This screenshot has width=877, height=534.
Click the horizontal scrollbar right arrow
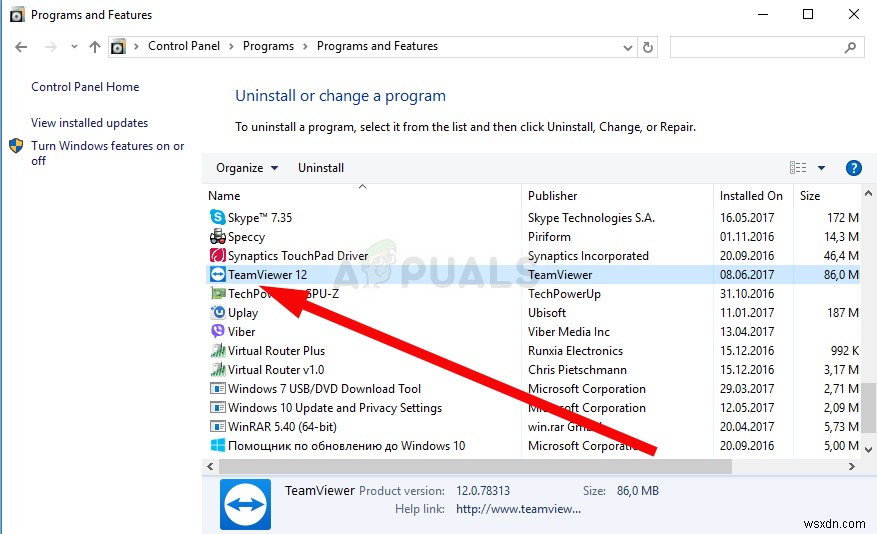click(852, 466)
